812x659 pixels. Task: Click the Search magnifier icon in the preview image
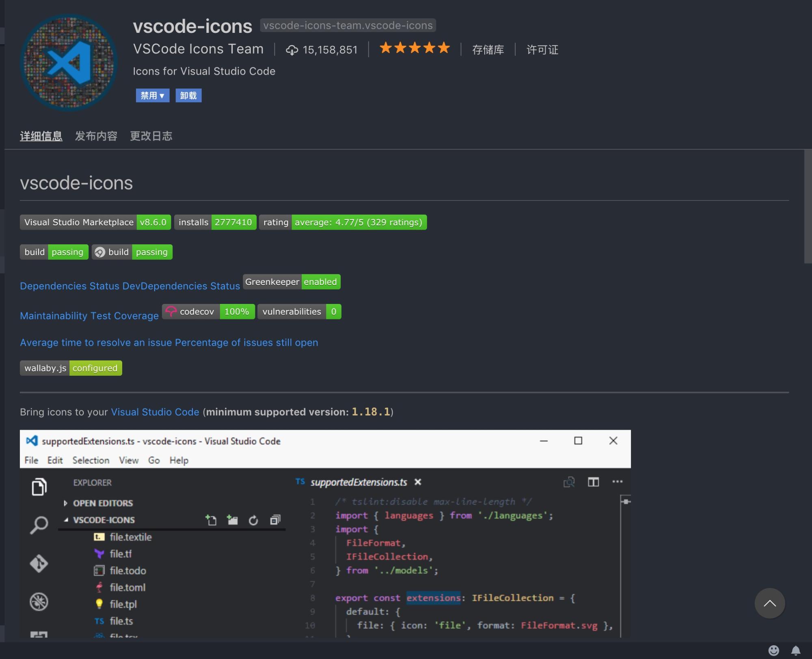tap(39, 525)
